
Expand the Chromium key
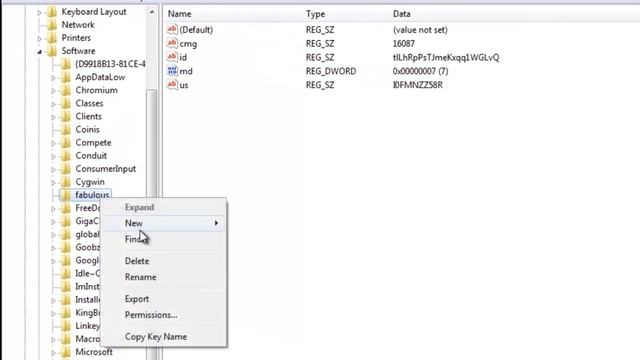[53, 91]
